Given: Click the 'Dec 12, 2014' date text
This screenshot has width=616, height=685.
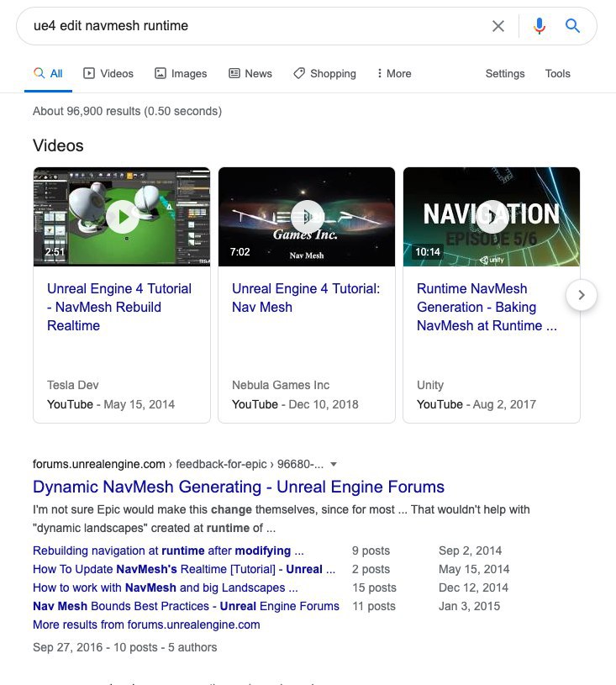Looking at the screenshot, I should [x=473, y=588].
